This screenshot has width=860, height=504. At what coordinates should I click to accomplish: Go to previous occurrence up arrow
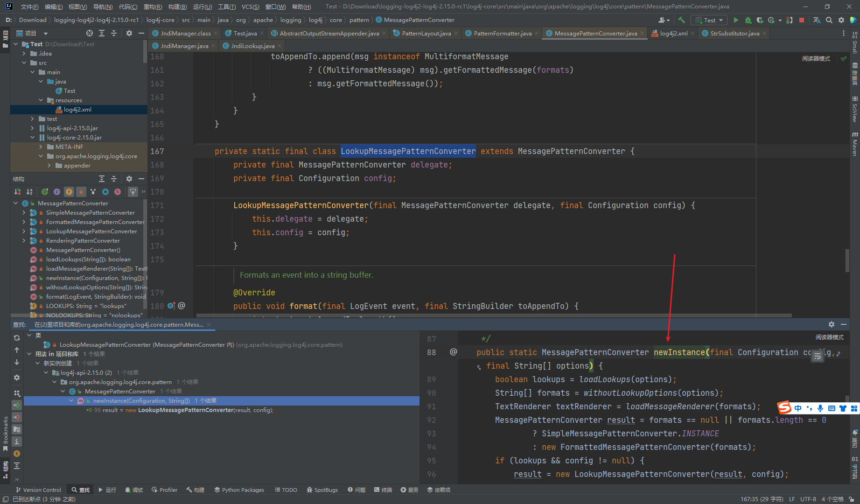point(17,350)
